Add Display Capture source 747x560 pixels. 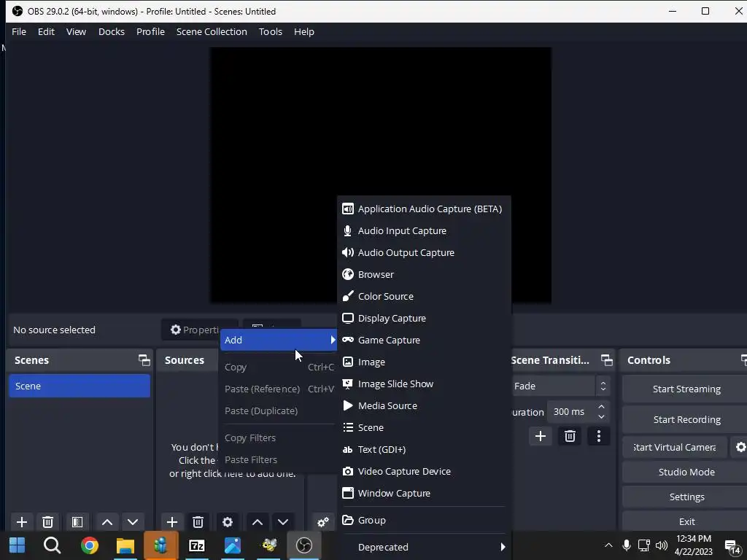[x=424, y=318]
